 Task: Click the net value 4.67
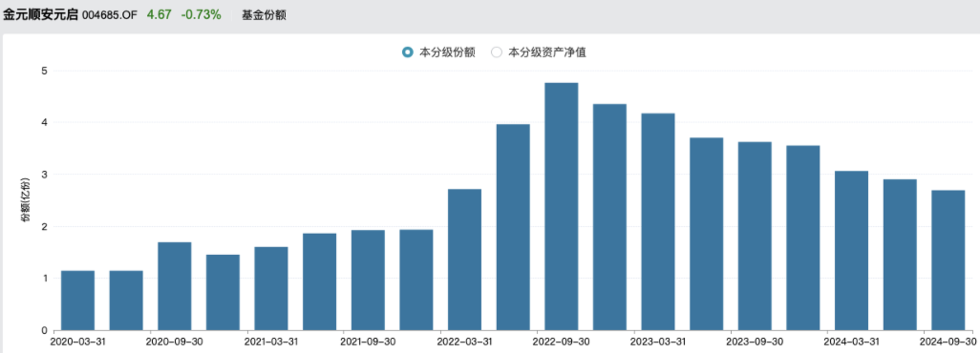pyautogui.click(x=159, y=15)
